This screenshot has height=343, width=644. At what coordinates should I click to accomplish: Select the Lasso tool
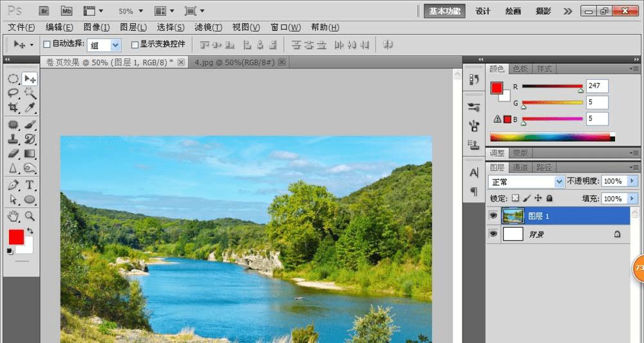point(13,93)
